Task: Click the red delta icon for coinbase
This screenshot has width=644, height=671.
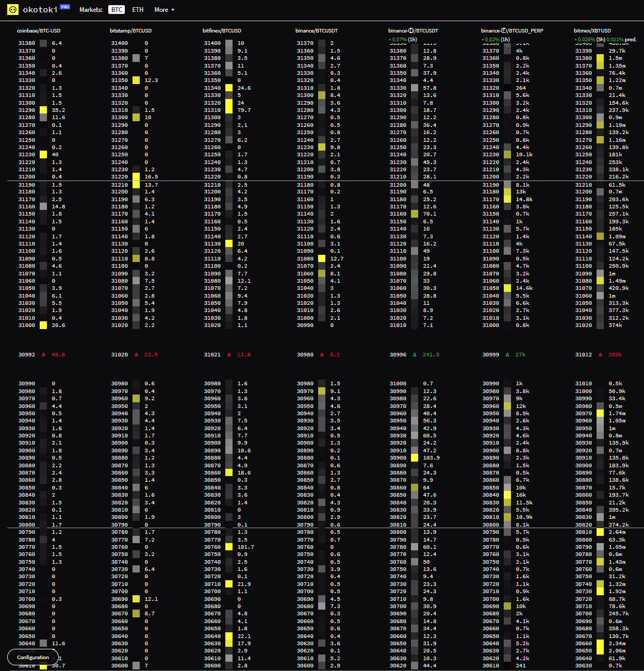Action: (43, 355)
